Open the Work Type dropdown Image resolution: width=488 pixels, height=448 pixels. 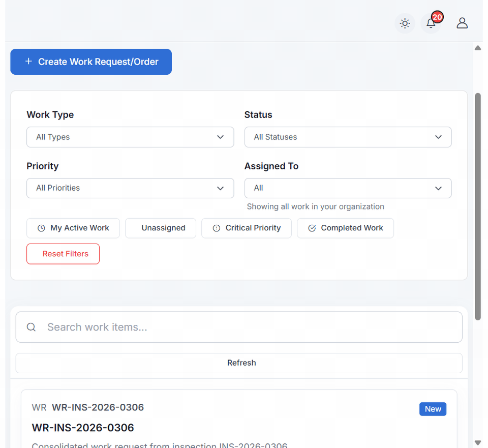point(130,137)
